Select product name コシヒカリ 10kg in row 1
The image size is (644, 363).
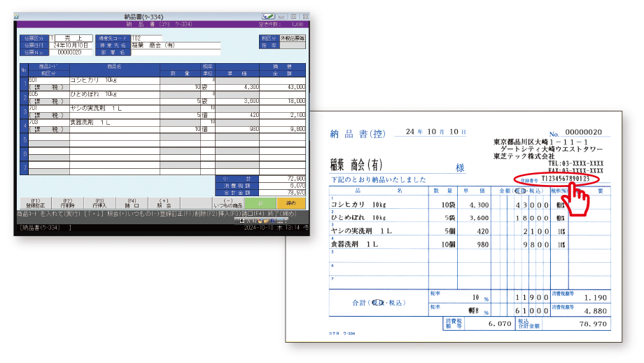click(93, 80)
